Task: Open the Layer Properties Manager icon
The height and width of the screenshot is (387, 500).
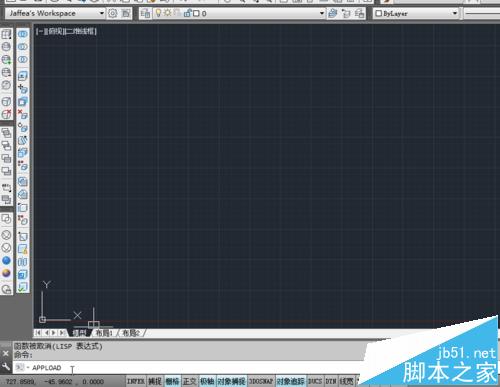Action: point(145,13)
